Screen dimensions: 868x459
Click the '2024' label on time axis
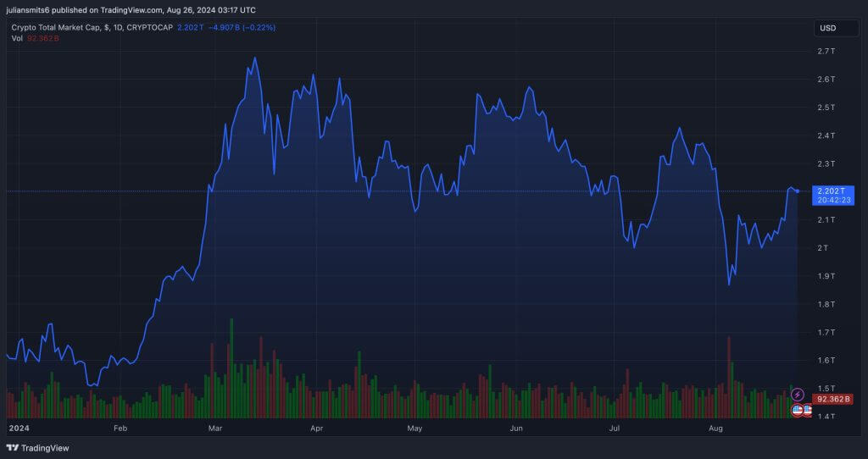[19, 428]
